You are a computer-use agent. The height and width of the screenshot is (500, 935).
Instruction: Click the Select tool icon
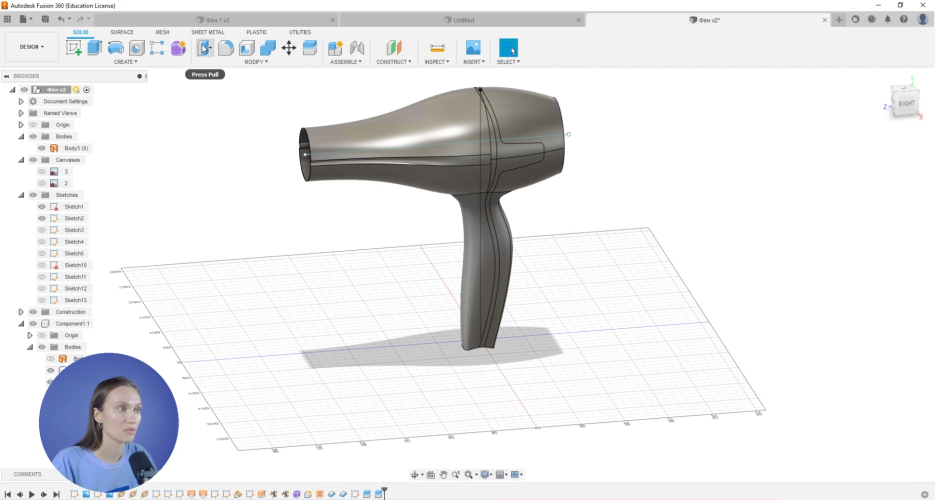[x=508, y=48]
